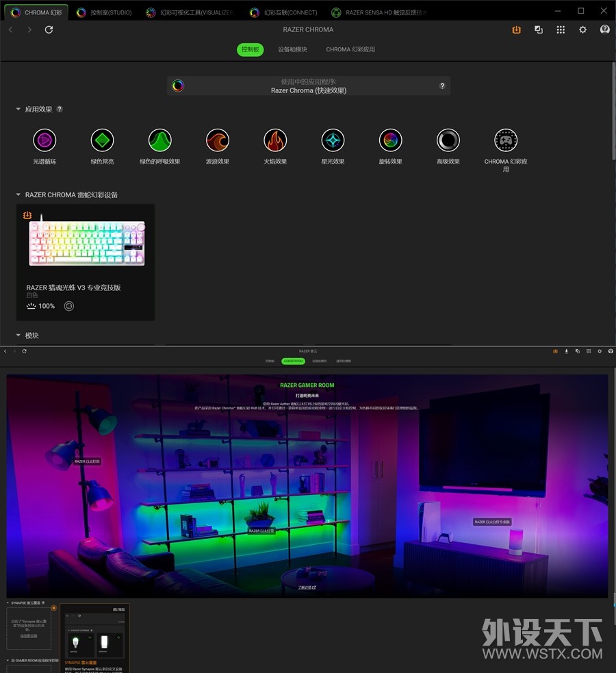Viewport: 616px width, 673px height.
Task: Select the 星光效果 starlight effect icon
Action: pyautogui.click(x=333, y=140)
